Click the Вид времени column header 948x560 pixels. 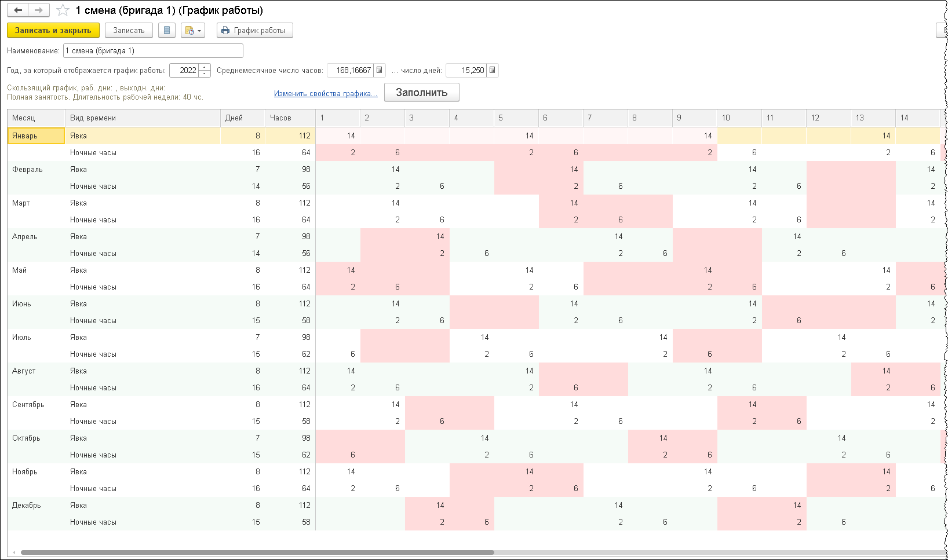tap(143, 118)
